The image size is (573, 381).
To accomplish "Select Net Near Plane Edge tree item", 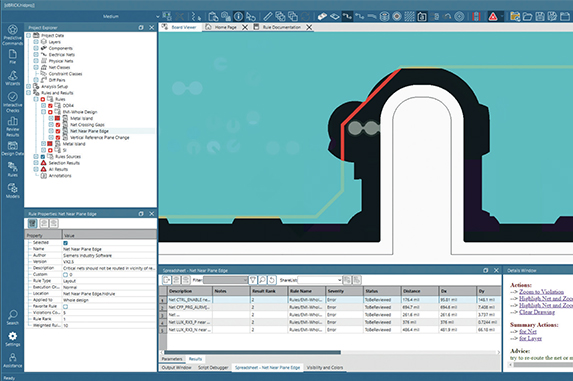I will 89,131.
